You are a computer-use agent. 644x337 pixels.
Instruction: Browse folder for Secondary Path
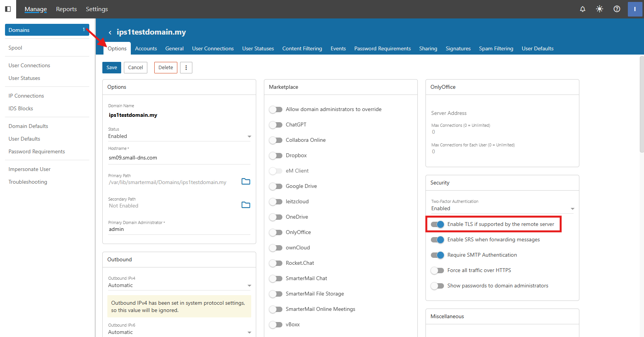[246, 205]
